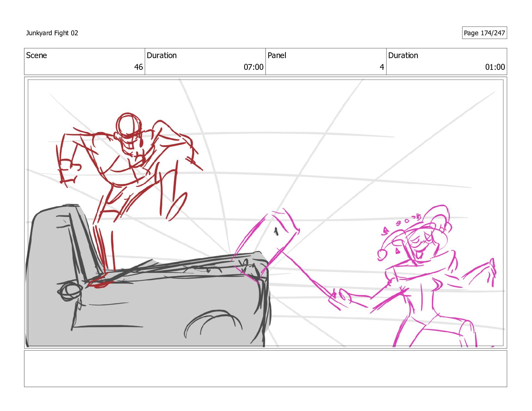
Task: Click the 'Scene' label in header table
Action: pyautogui.click(x=37, y=55)
